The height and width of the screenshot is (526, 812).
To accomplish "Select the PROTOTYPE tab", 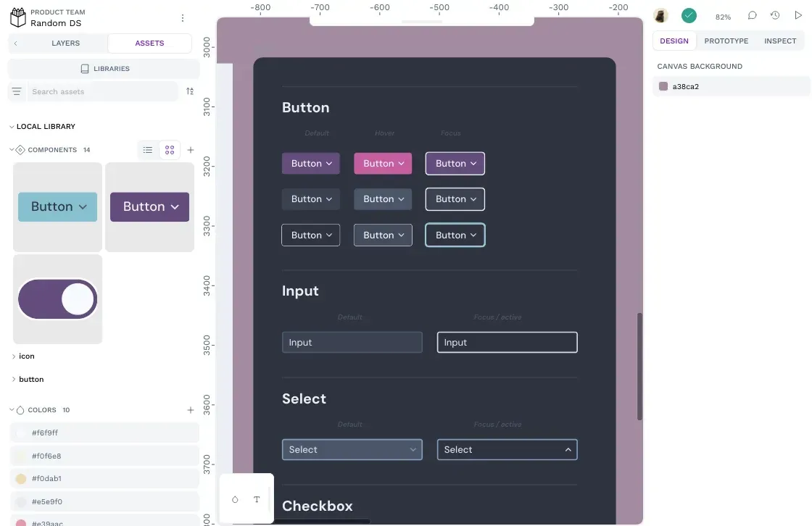I will [726, 41].
